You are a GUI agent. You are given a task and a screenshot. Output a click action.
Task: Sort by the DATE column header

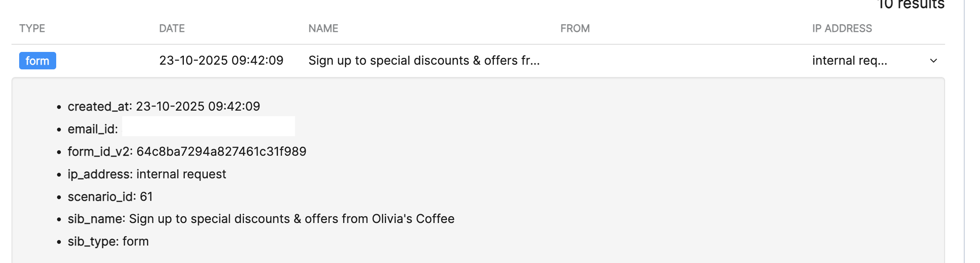click(172, 29)
